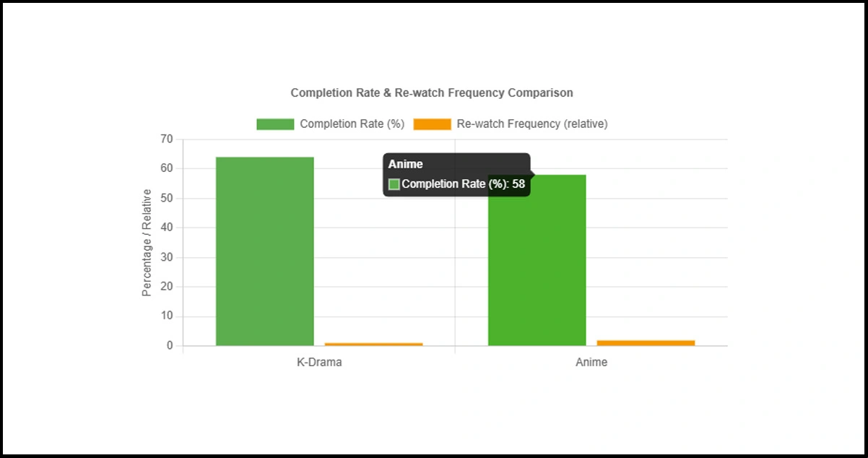Image resolution: width=868 pixels, height=458 pixels.
Task: Click the K-Drama x-axis label
Action: [319, 363]
